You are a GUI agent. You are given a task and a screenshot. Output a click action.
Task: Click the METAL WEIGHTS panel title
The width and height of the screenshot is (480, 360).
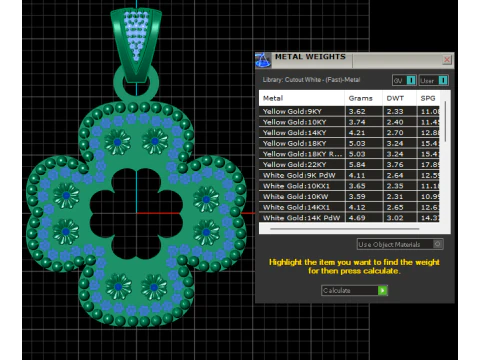pyautogui.click(x=310, y=57)
